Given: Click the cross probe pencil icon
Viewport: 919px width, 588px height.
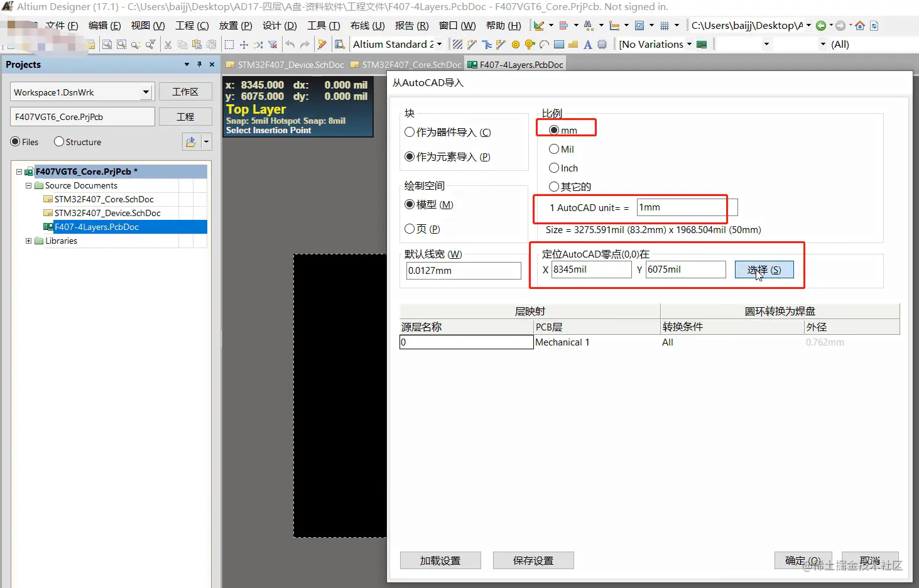Looking at the screenshot, I should [x=322, y=45].
